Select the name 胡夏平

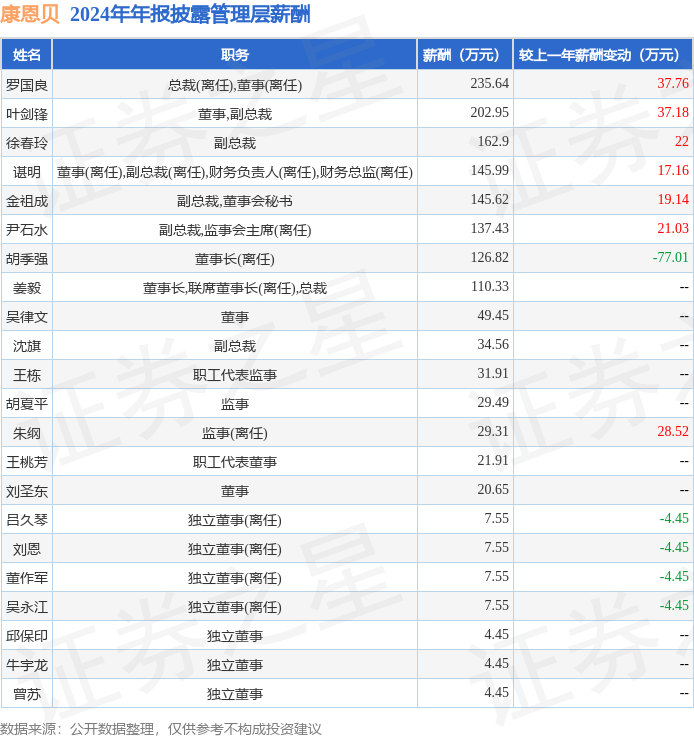pyautogui.click(x=27, y=404)
